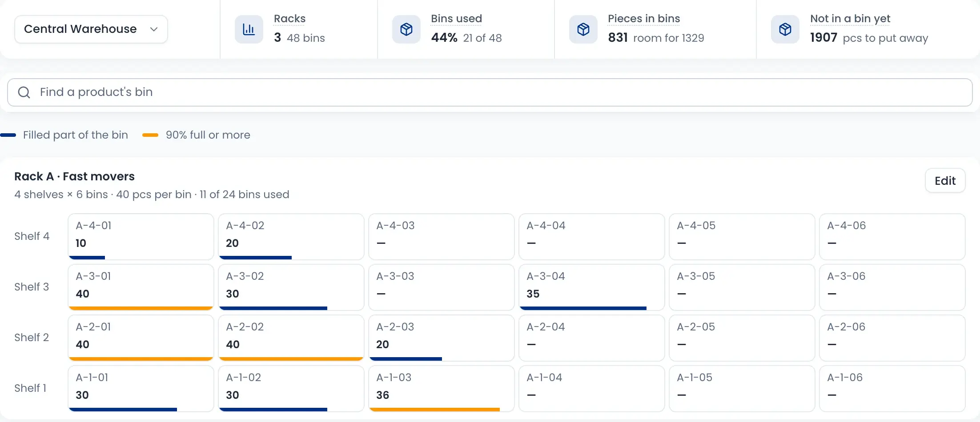Open empty bin A-3-05
The width and height of the screenshot is (980, 422).
742,287
